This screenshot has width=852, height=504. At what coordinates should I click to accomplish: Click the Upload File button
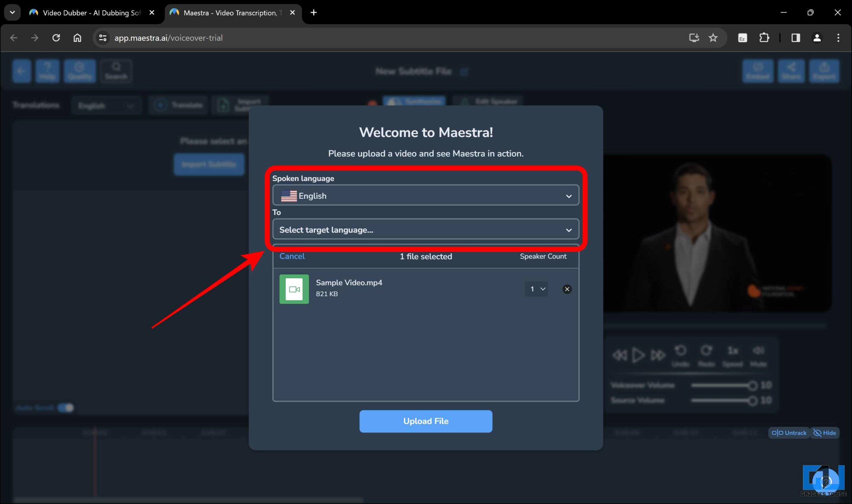click(x=425, y=421)
